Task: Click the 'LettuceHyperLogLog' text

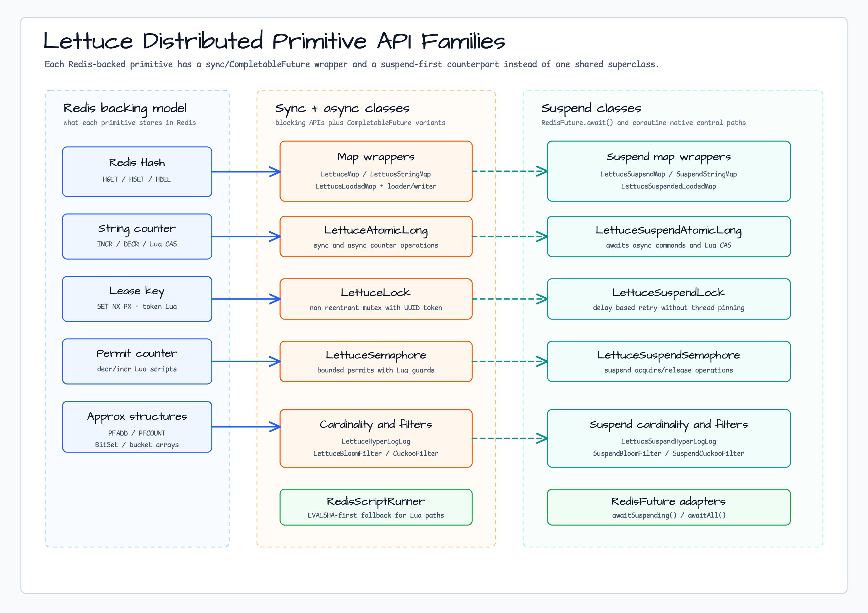Action: click(376, 442)
